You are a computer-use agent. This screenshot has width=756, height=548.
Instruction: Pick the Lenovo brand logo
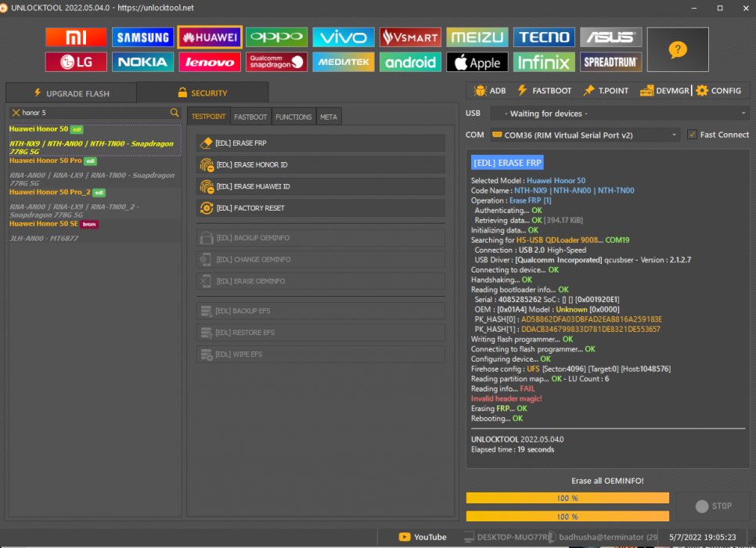pos(210,62)
